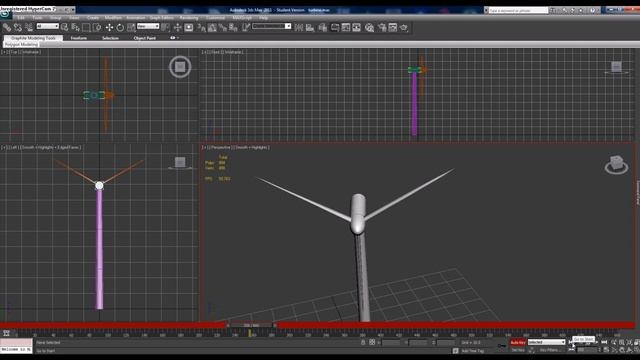The image size is (640, 360).
Task: Click the Go to Start playback button
Action: point(571,342)
